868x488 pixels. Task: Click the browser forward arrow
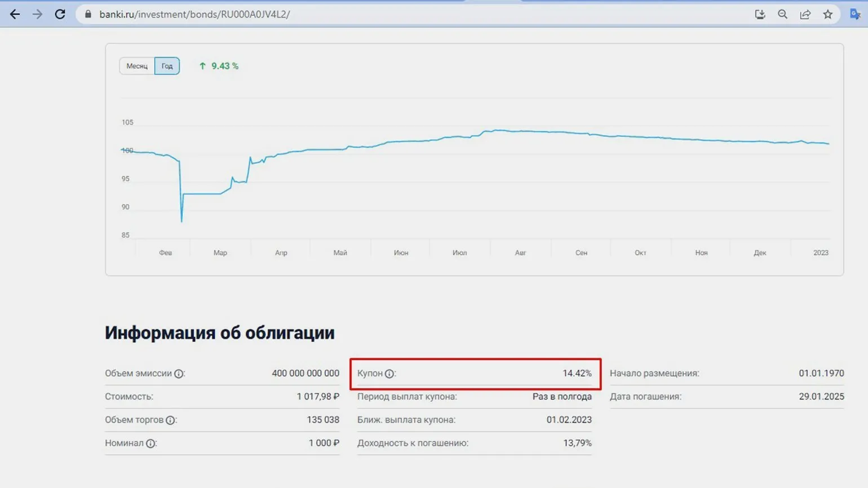click(37, 14)
